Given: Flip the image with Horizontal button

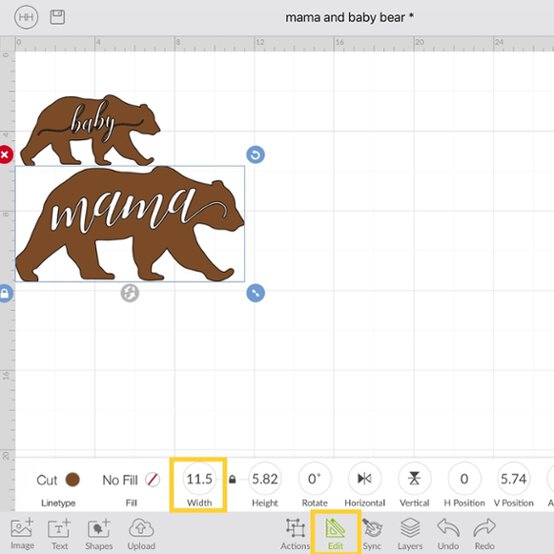Looking at the screenshot, I should click(x=364, y=479).
